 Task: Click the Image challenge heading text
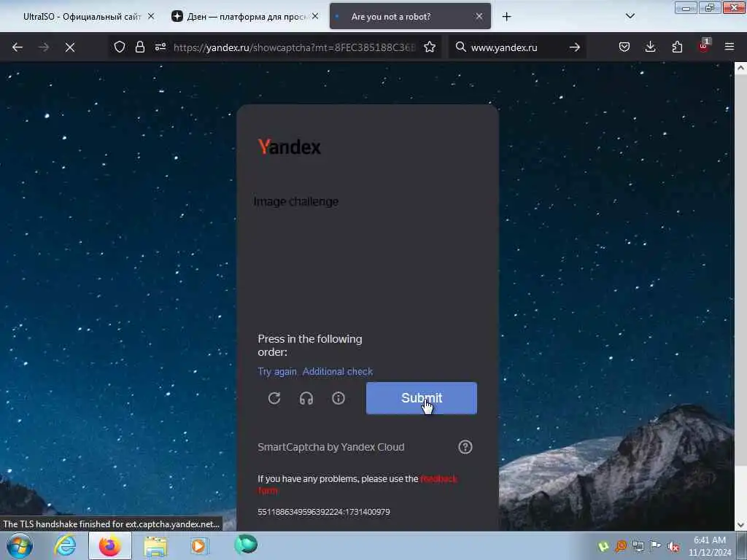click(296, 201)
